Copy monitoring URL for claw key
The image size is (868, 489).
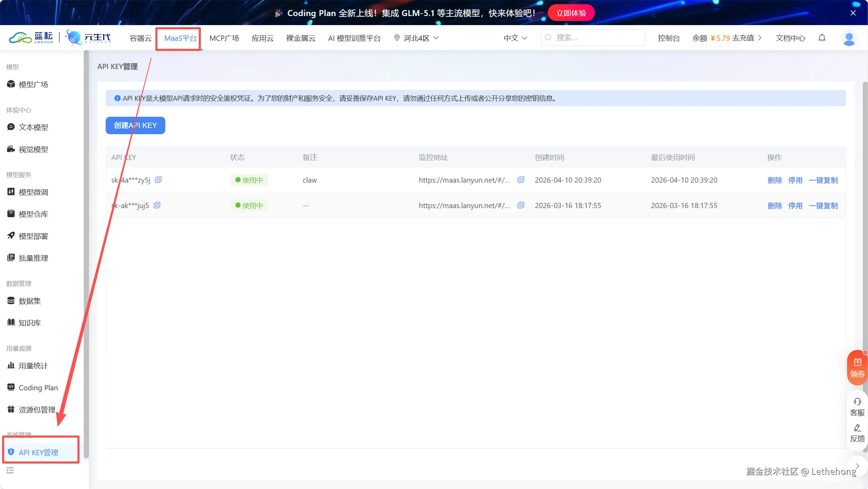(521, 180)
